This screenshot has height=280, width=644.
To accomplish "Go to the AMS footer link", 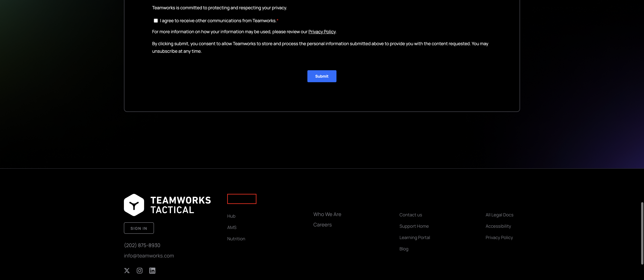I will click(x=232, y=227).
